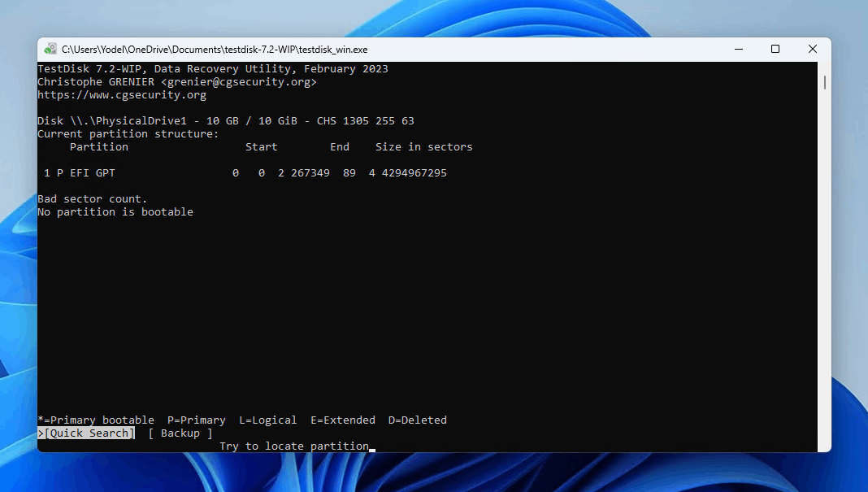
Task: Select the '1 P EFI GPT' partition row
Action: point(245,173)
